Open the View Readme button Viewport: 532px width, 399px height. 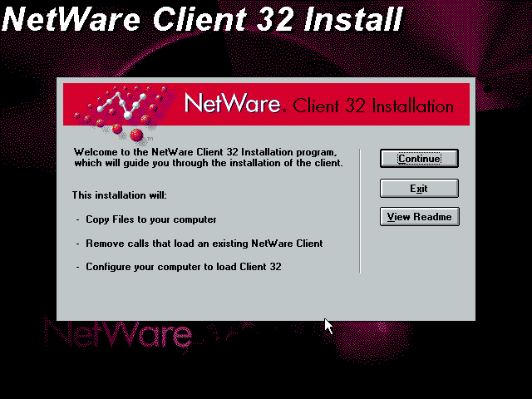tap(419, 216)
